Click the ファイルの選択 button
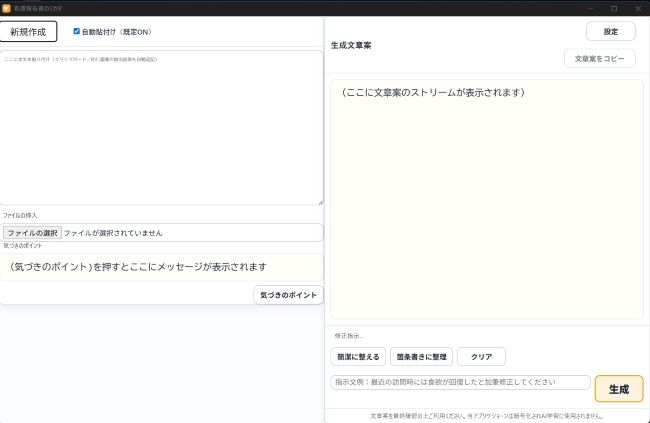650x423 pixels. 32,233
